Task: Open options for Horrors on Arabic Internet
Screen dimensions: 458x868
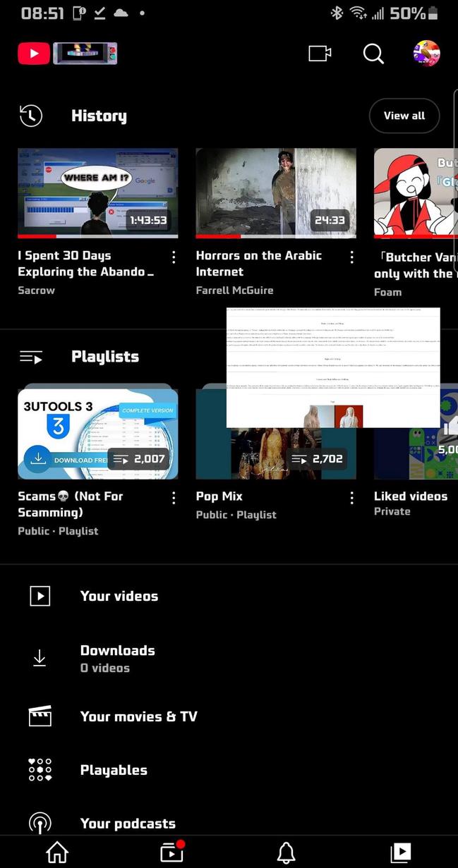Action: (x=351, y=257)
